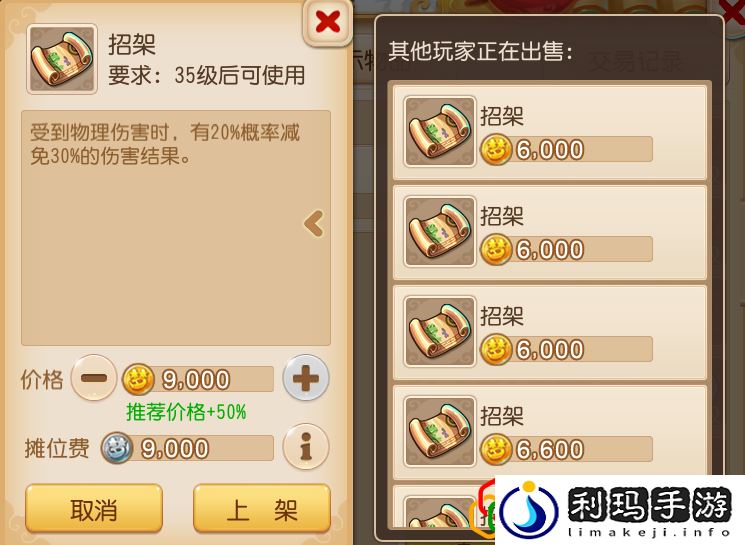The width and height of the screenshot is (745, 545).
Task: Open stall fee info icon
Action: 306,446
